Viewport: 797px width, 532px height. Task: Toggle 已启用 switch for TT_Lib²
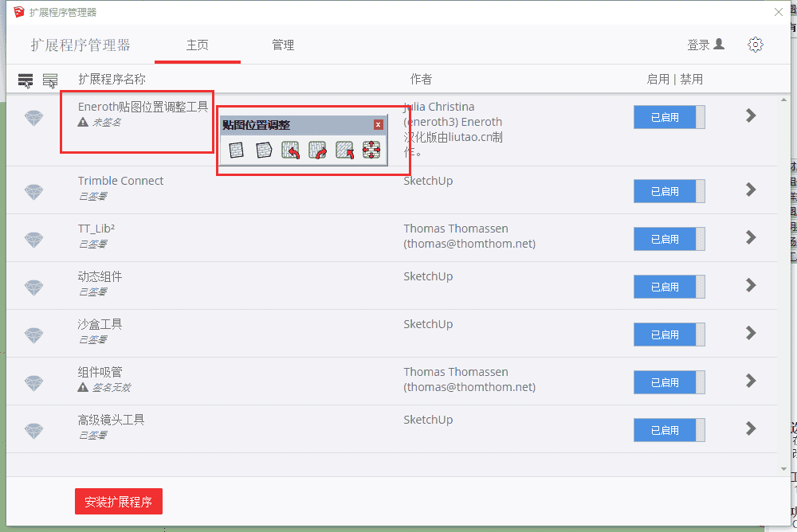(x=669, y=240)
